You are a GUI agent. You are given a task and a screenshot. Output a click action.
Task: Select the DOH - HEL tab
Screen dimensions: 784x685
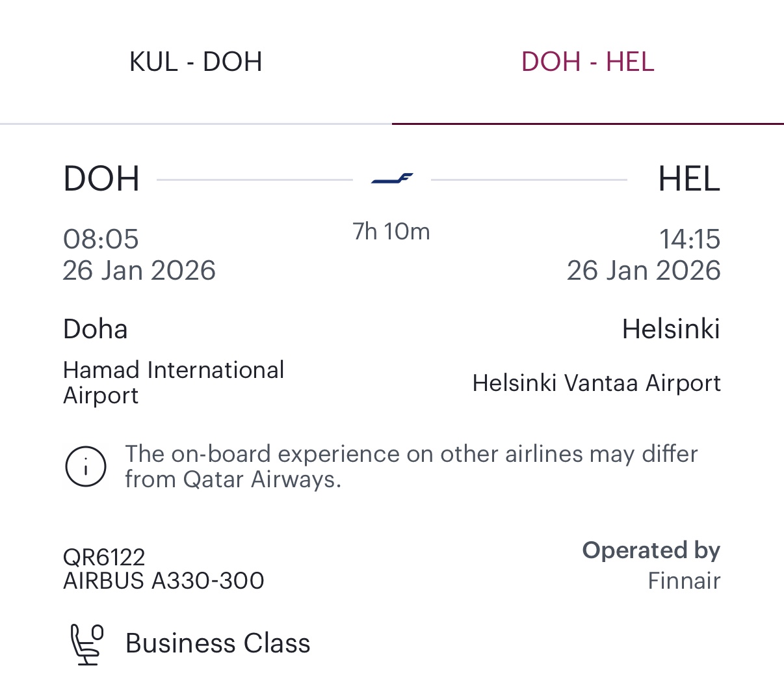tap(588, 62)
